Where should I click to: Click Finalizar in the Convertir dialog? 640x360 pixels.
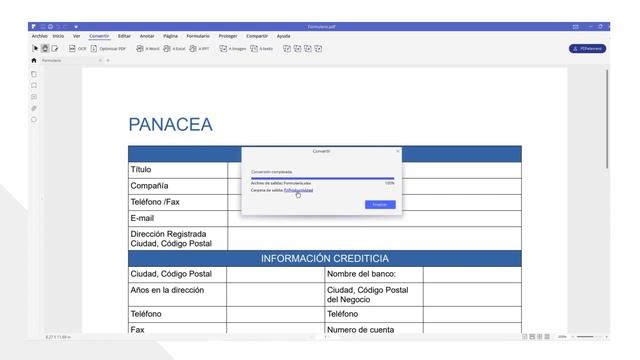click(380, 204)
